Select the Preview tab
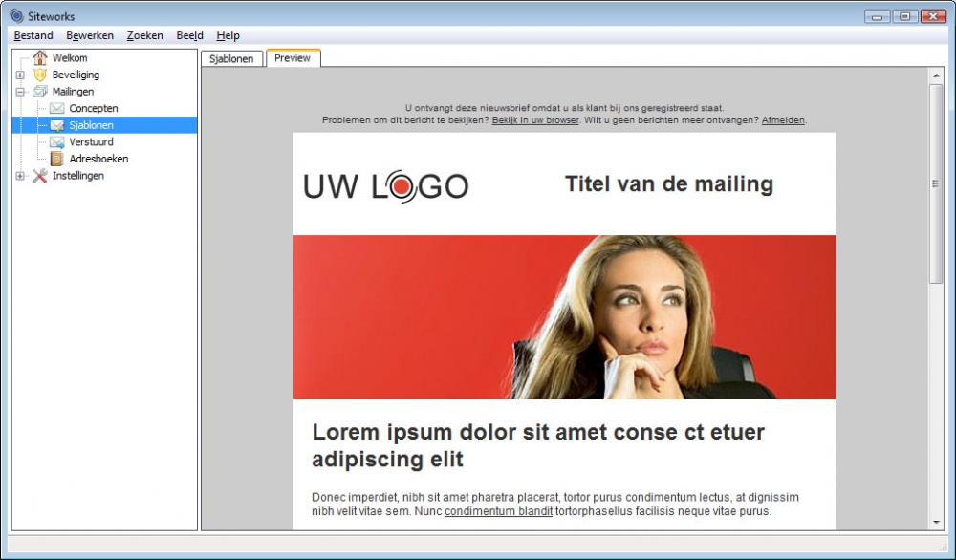The image size is (956, 560). [x=293, y=58]
